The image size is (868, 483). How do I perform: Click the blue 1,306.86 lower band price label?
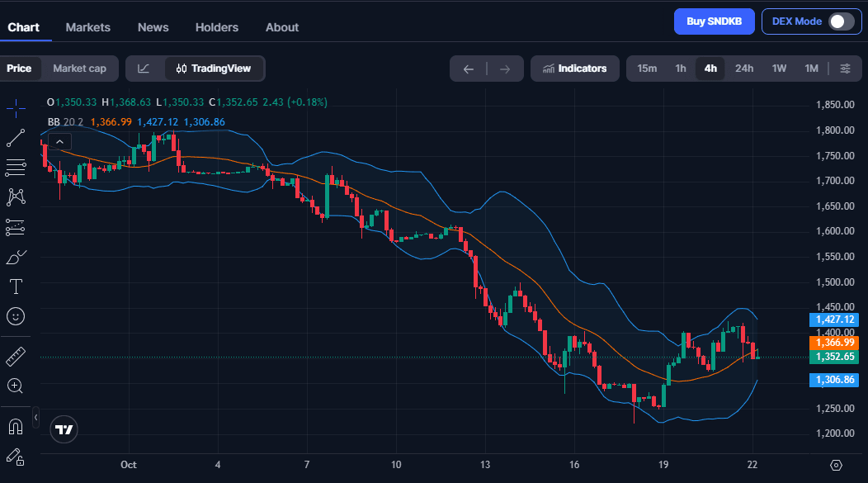[834, 380]
